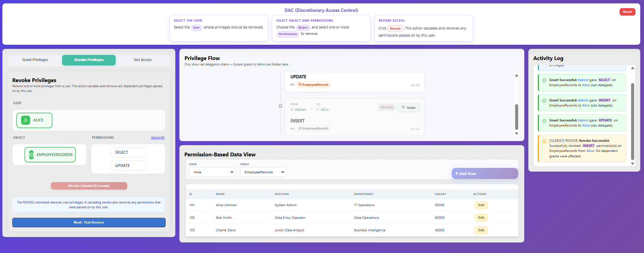Open the User dropdown showing Alice
The image size is (644, 253).
(212, 172)
